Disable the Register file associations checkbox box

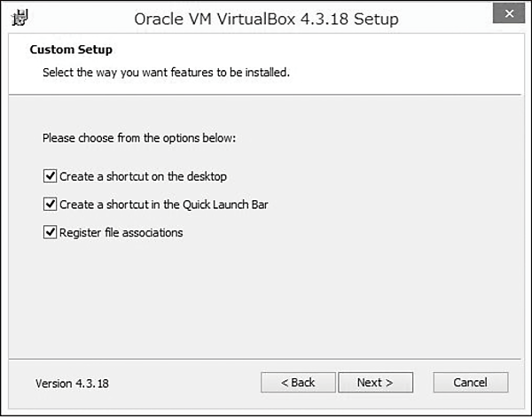point(50,233)
